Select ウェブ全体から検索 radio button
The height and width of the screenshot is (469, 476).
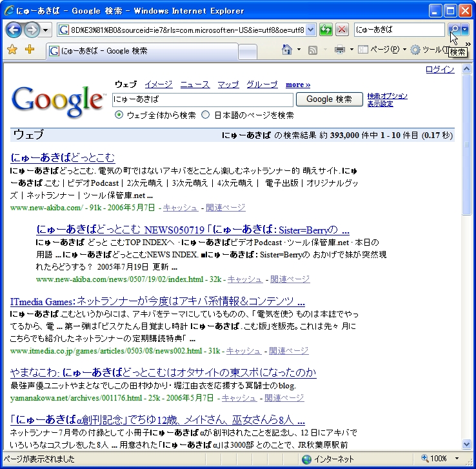coord(119,115)
